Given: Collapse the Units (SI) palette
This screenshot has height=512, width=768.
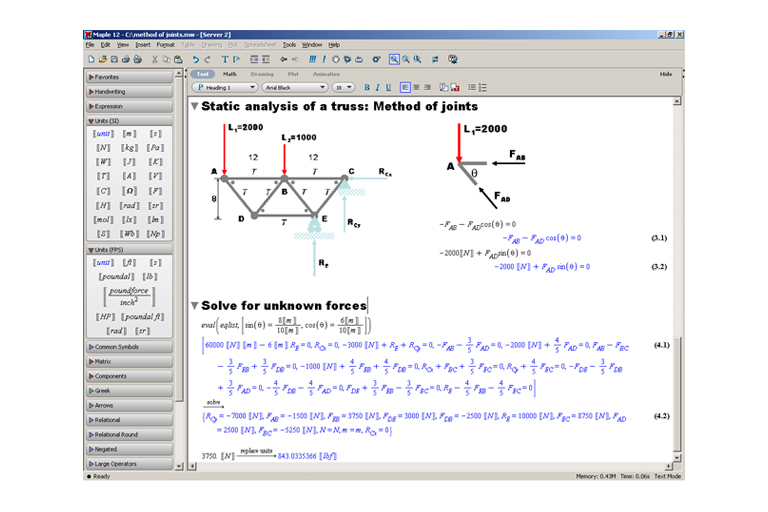Looking at the screenshot, I should 130,121.
